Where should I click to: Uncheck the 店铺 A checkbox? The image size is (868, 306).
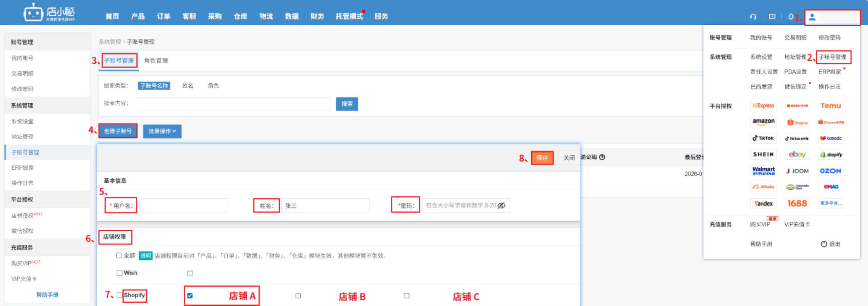(190, 296)
